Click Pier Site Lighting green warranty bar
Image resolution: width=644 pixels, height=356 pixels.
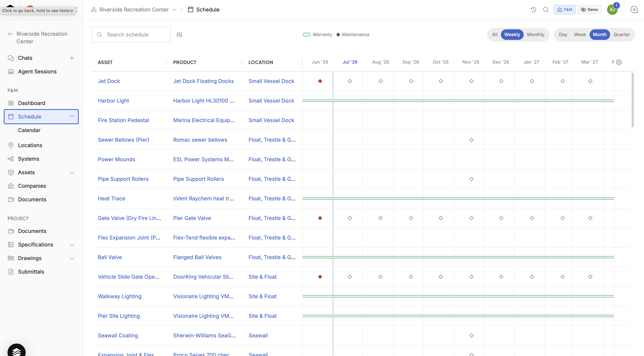(x=458, y=316)
